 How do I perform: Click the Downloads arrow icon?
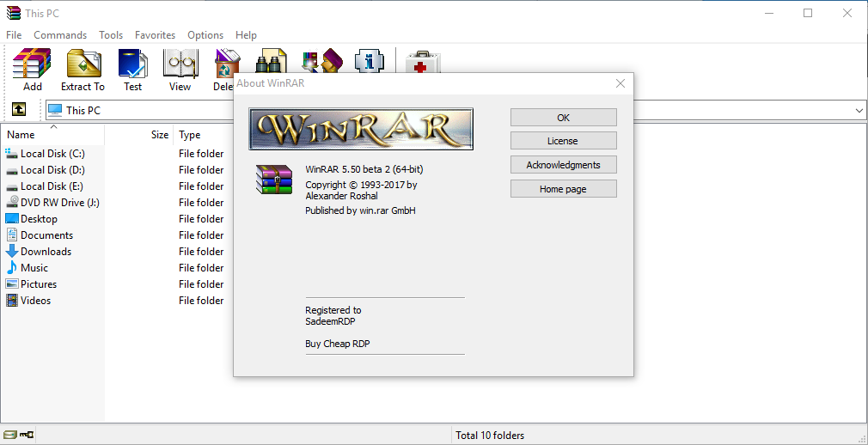pyautogui.click(x=12, y=252)
